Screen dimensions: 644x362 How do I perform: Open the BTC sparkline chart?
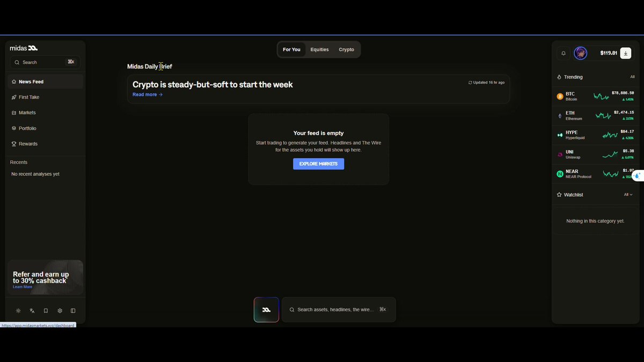click(x=601, y=97)
